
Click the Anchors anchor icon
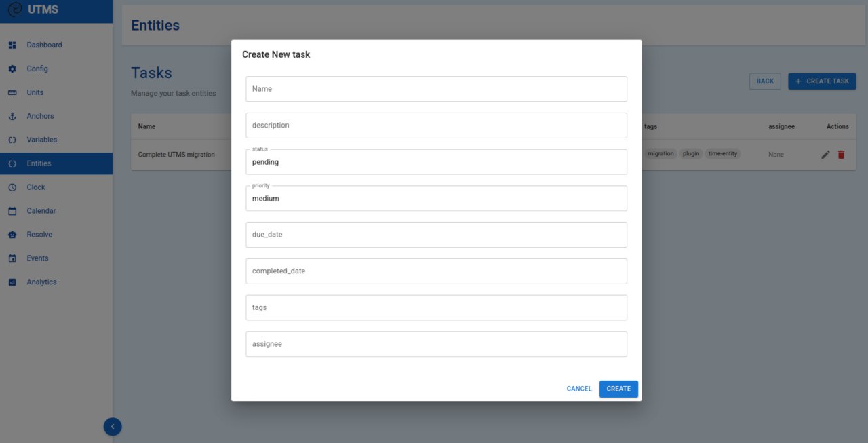click(x=12, y=117)
